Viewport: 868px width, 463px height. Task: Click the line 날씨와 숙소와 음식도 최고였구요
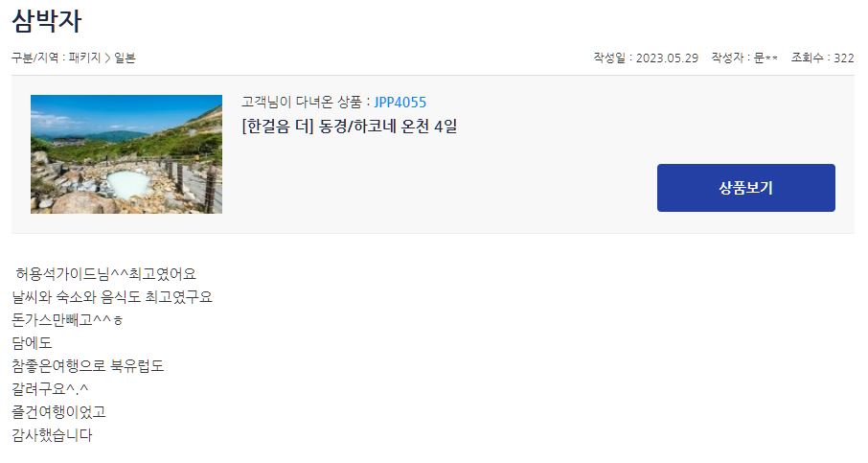(112, 297)
